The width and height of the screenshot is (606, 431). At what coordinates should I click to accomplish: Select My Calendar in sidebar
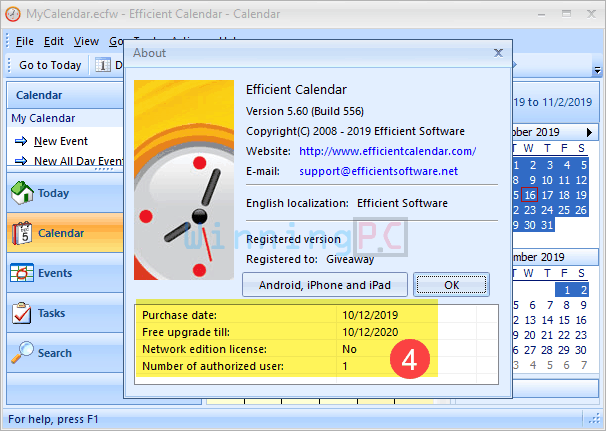click(x=43, y=118)
